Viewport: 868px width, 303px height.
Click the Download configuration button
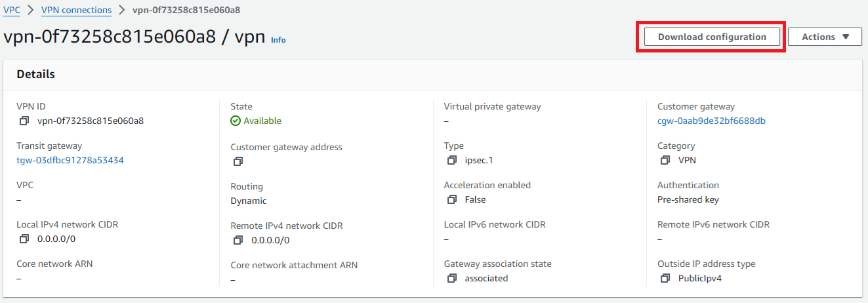(712, 37)
